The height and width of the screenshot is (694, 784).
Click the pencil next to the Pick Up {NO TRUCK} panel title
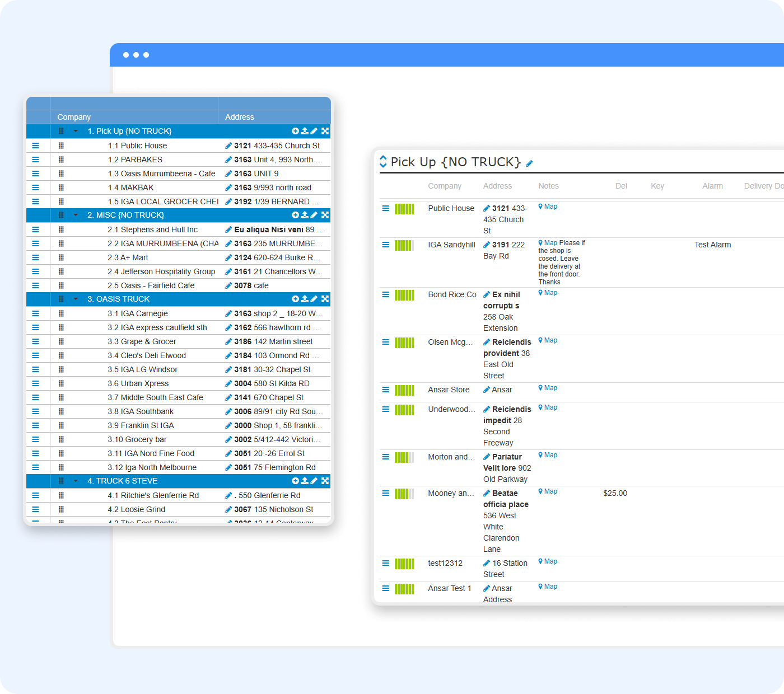click(x=529, y=163)
